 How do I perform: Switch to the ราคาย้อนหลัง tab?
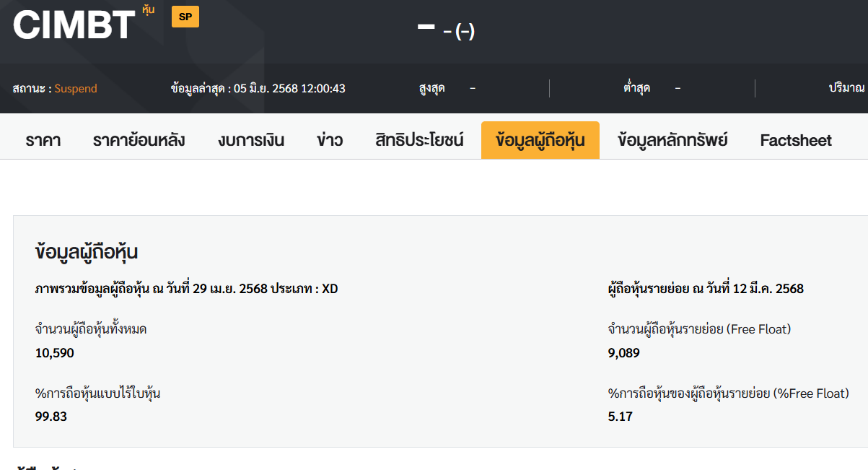pos(139,140)
